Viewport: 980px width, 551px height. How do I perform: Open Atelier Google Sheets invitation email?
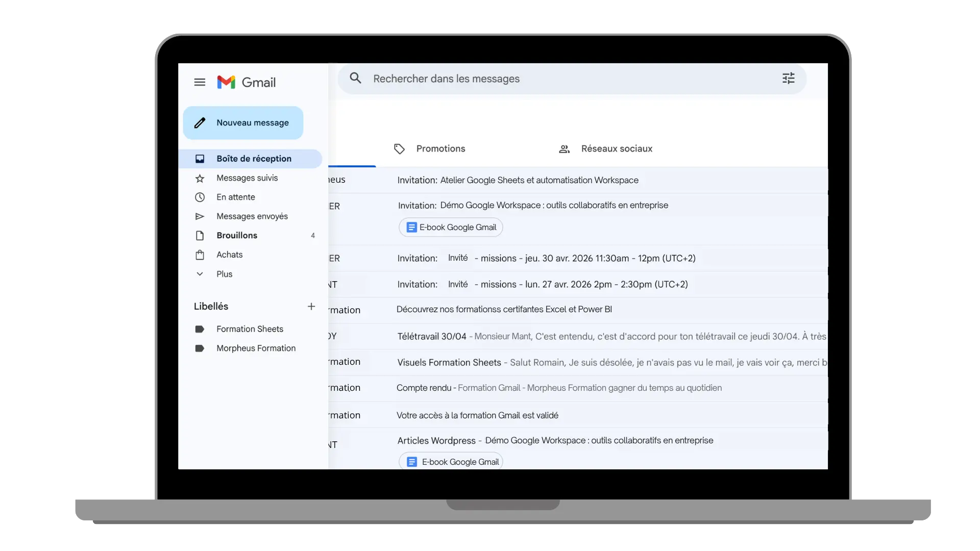pyautogui.click(x=578, y=180)
